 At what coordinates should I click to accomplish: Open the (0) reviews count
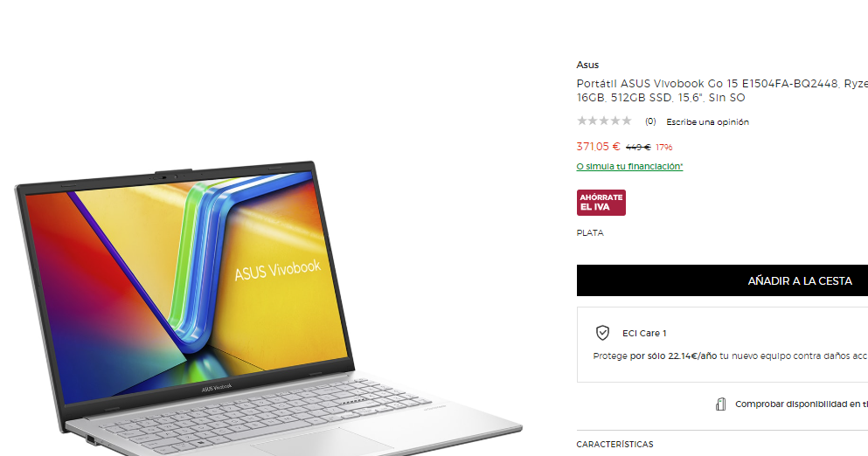(x=650, y=121)
